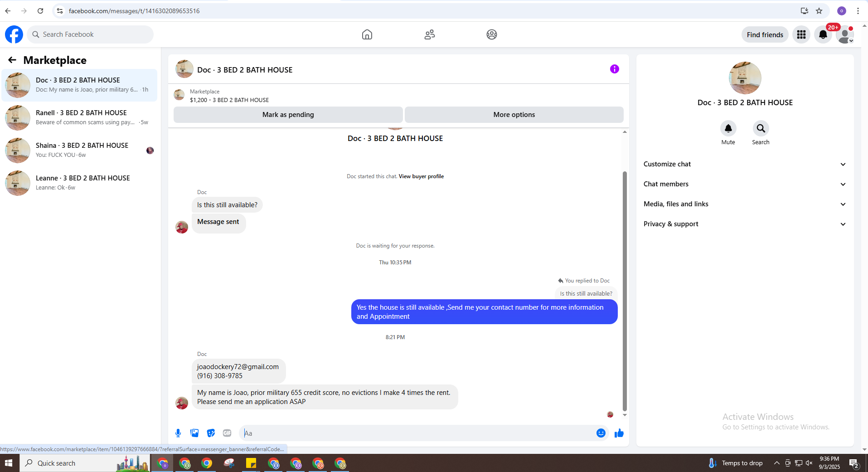Open the Doc conversation in the list
This screenshot has height=472, width=868.
pyautogui.click(x=79, y=85)
